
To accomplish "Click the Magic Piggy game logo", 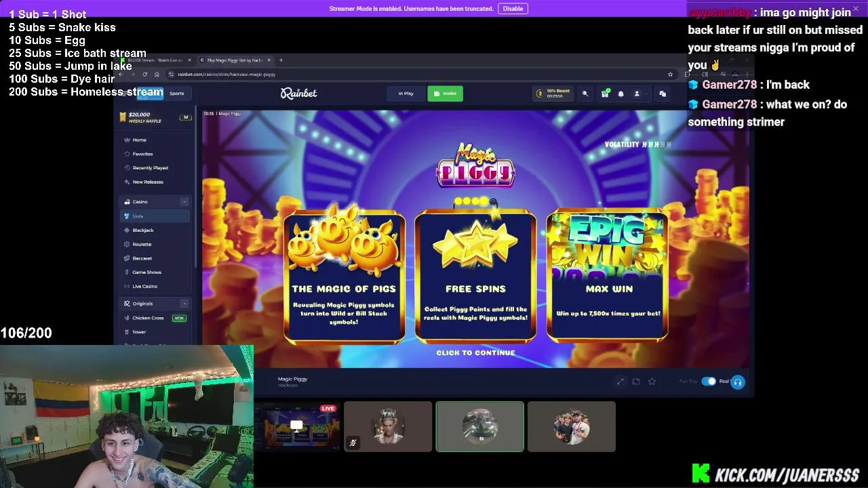I will 475,165.
